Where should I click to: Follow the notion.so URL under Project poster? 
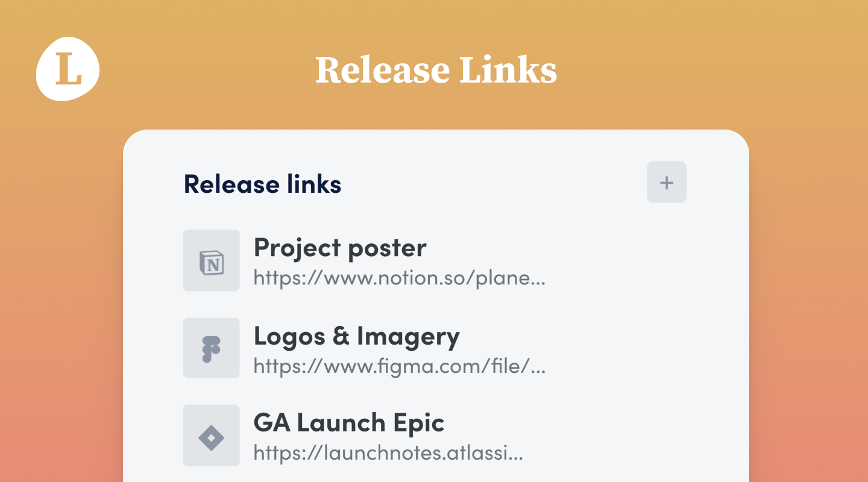400,278
